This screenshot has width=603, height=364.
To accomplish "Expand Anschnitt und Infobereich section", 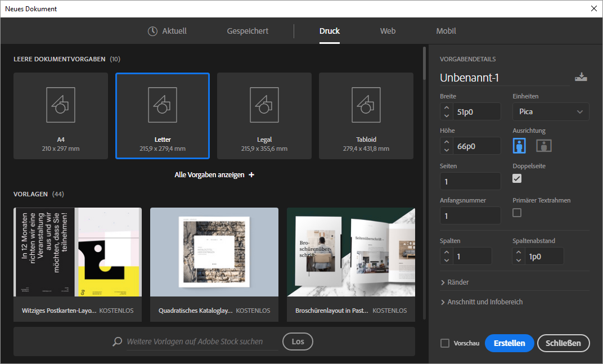I will point(482,302).
